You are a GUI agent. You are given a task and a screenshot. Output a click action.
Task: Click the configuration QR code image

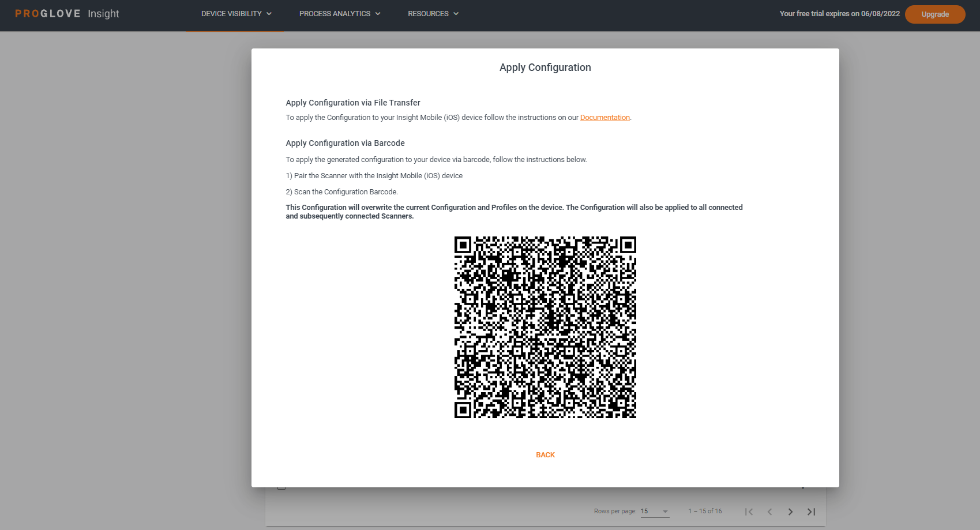[x=545, y=327]
